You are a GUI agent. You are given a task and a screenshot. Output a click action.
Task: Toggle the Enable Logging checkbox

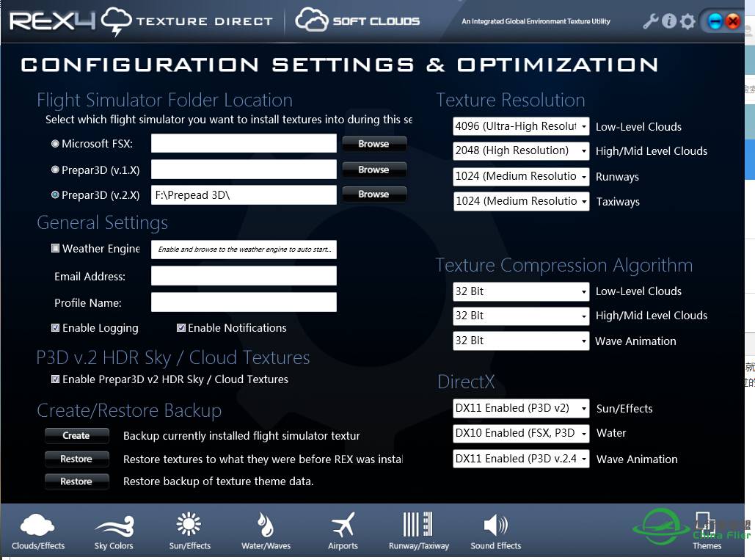click(56, 328)
